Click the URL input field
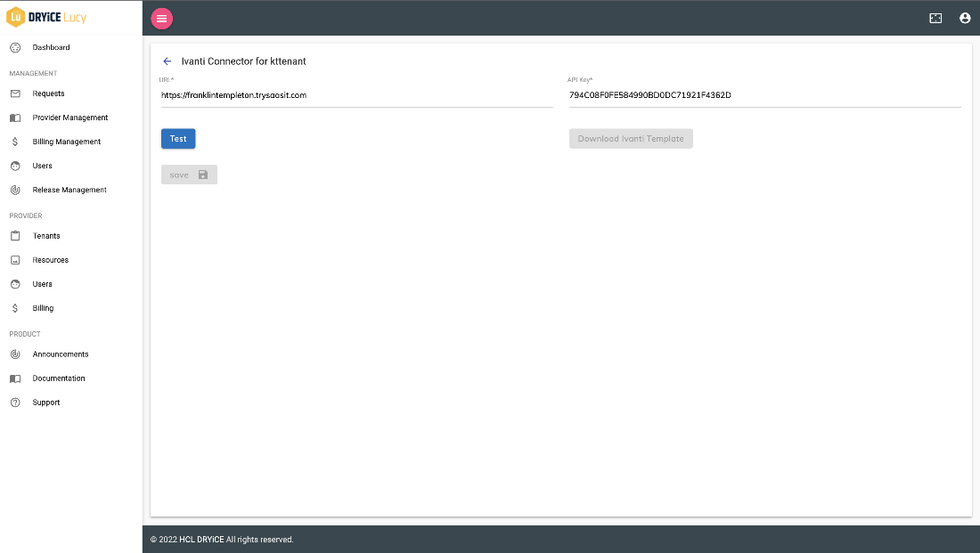Screen dimensions: 980x553 click(357, 95)
